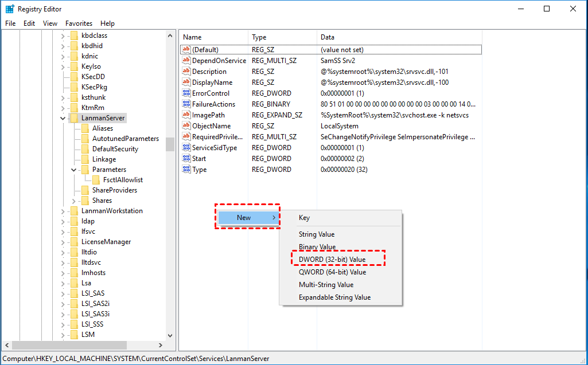The image size is (588, 365).
Task: Click the folder icon of Linkage key
Action: (85, 159)
